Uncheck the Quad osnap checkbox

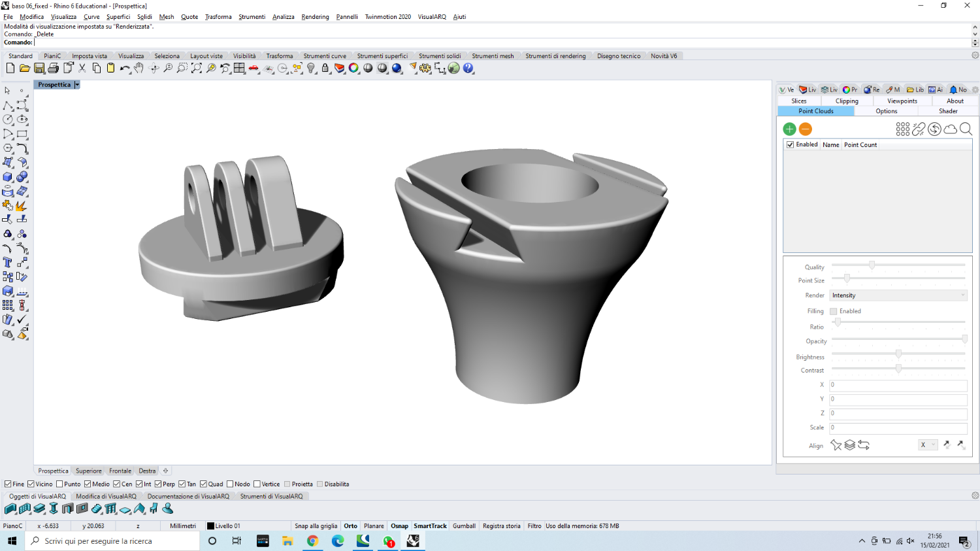click(x=204, y=484)
